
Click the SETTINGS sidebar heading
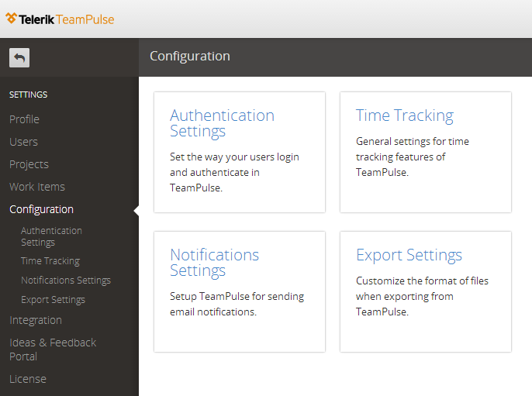(x=29, y=95)
